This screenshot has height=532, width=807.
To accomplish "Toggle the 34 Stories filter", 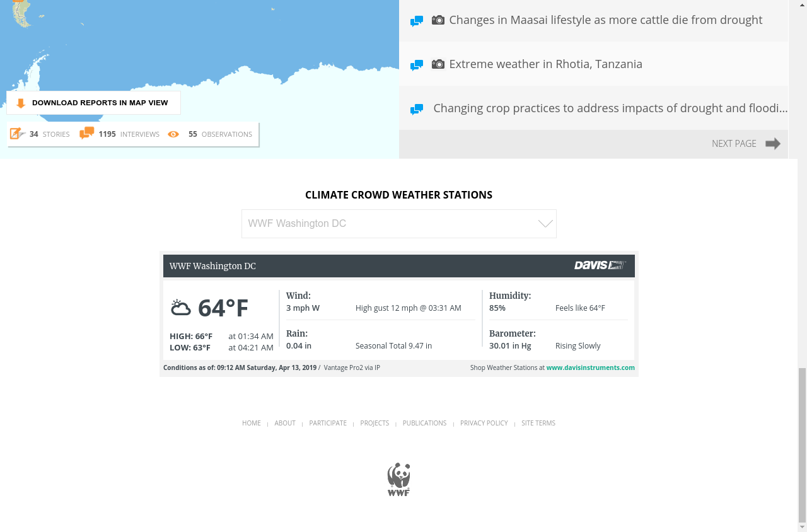I will [49, 134].
